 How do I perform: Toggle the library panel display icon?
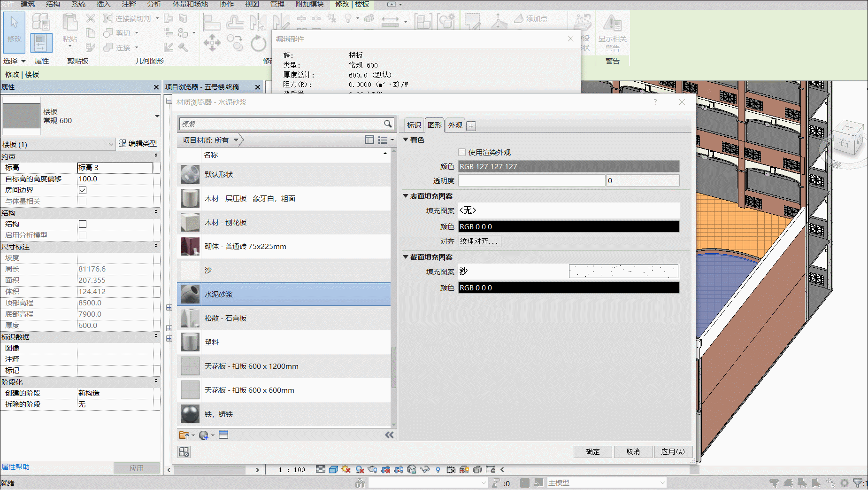pos(369,140)
